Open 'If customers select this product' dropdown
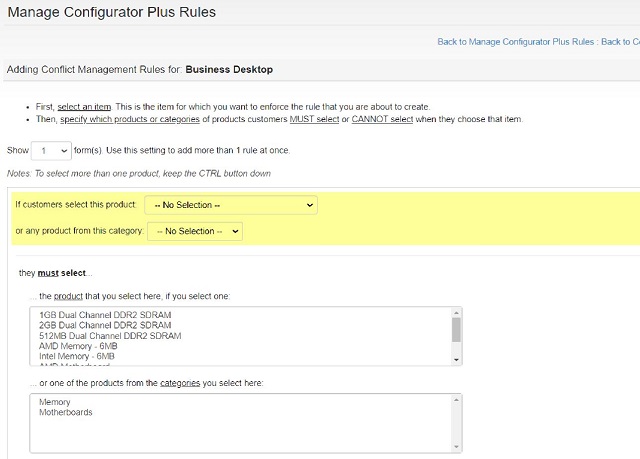This screenshot has width=640, height=459. click(x=231, y=205)
